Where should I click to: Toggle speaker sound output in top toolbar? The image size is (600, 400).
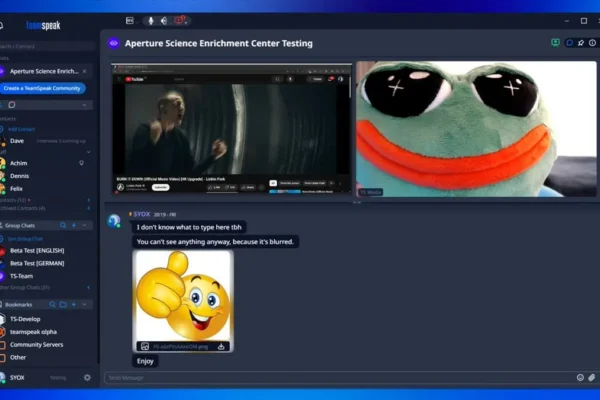click(165, 20)
